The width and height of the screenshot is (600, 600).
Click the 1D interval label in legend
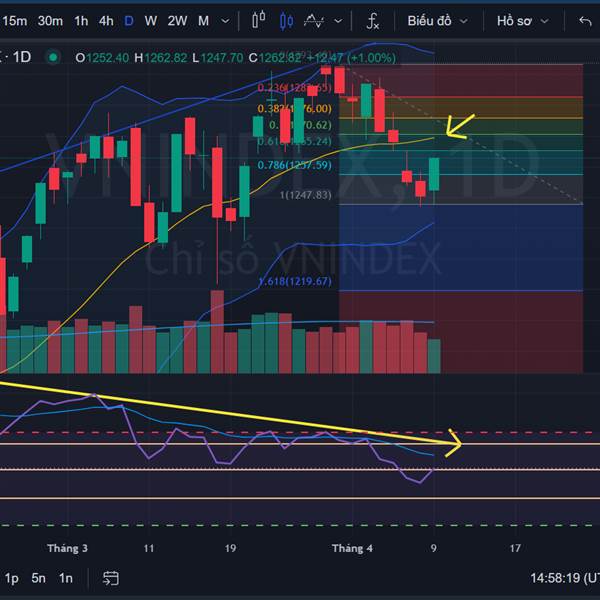point(22,57)
